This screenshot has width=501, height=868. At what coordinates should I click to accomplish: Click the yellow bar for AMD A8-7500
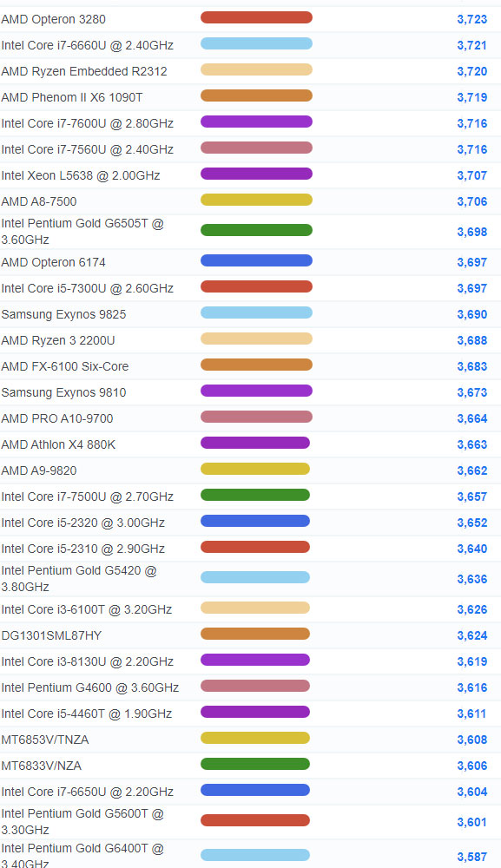[256, 200]
